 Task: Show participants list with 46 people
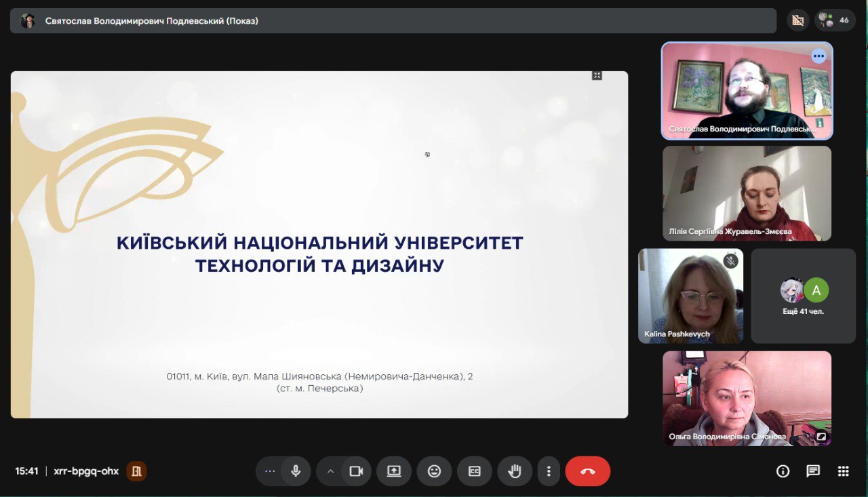pyautogui.click(x=835, y=20)
